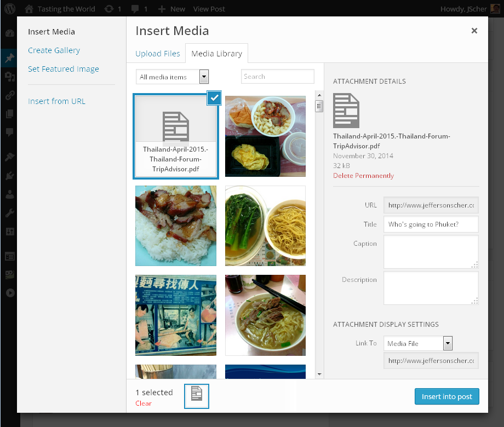The image size is (504, 427).
Task: Select the Media Library tab
Action: [216, 54]
